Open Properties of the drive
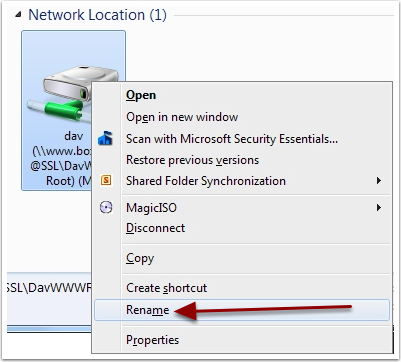This screenshot has width=401, height=362. [x=152, y=340]
